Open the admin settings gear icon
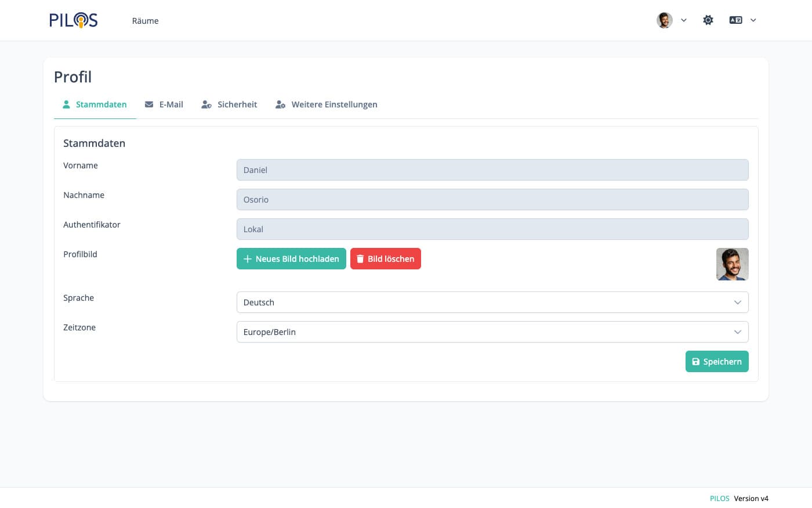 point(708,20)
